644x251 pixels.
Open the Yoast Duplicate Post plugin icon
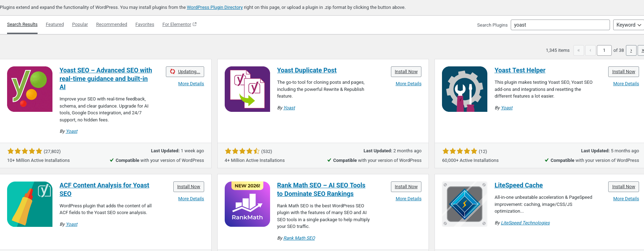[x=247, y=89]
